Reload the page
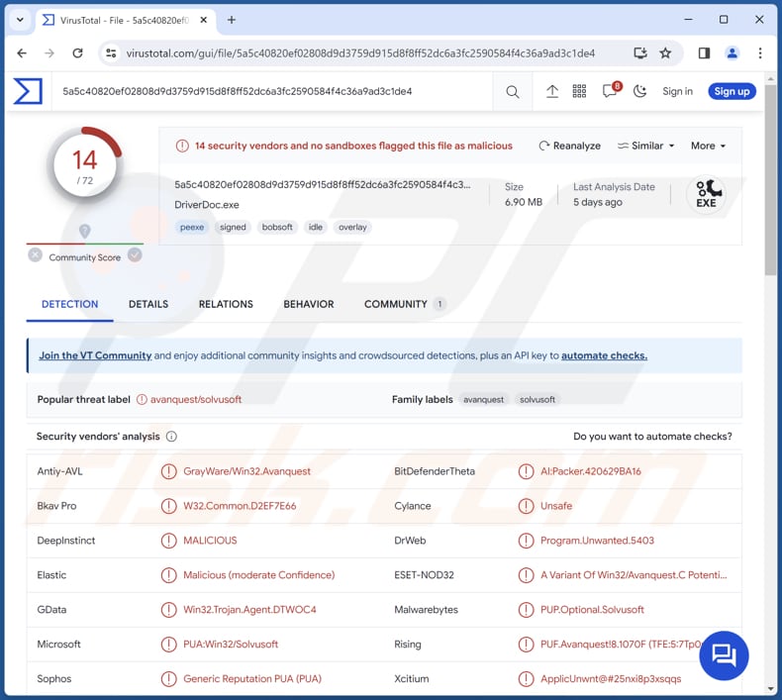782x700 pixels. click(77, 52)
